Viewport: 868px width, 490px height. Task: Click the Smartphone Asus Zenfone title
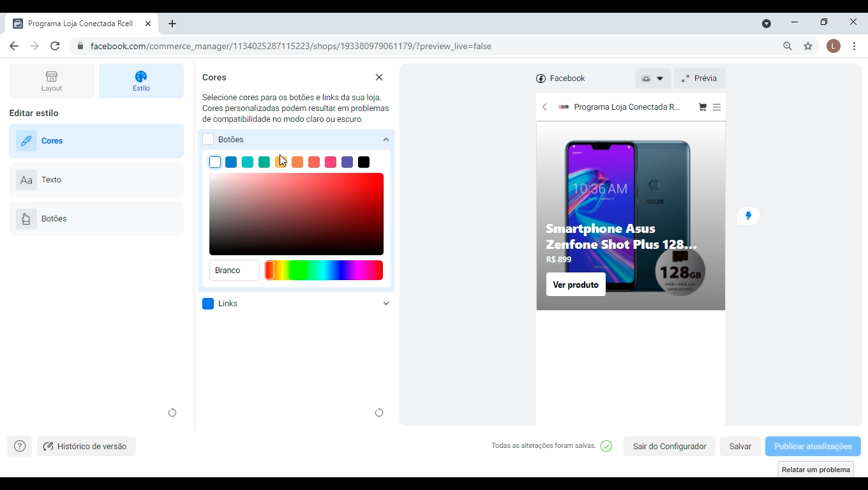coord(621,237)
